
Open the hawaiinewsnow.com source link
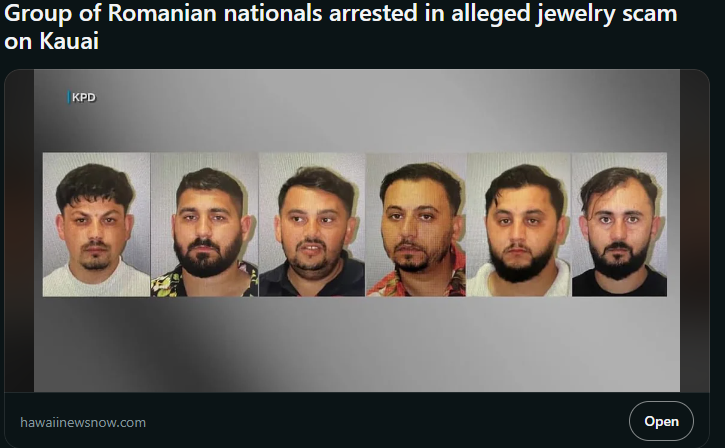coord(83,422)
